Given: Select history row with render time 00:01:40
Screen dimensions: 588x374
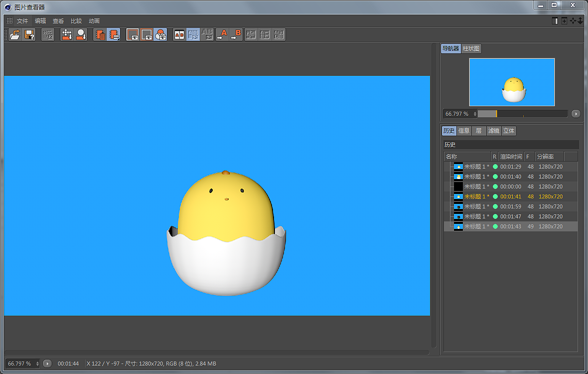Looking at the screenshot, I should [x=511, y=177].
